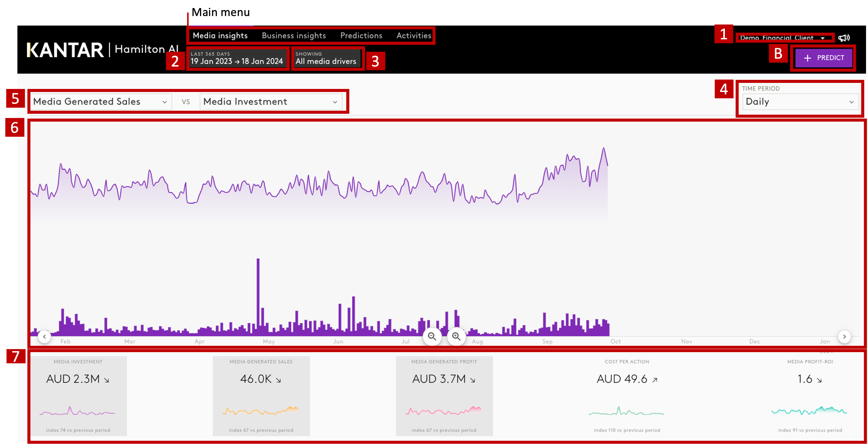Open the Business insights tab
Viewport: 868px width, 445px height.
[x=293, y=35]
